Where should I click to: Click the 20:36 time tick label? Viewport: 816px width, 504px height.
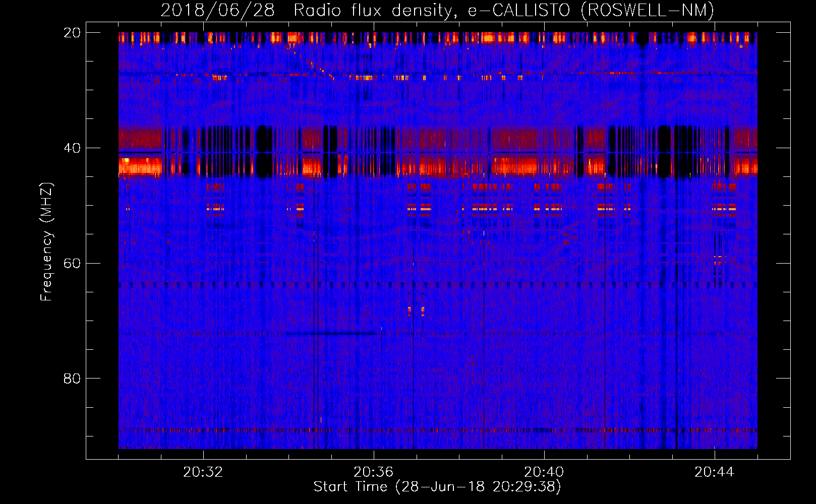[x=374, y=472]
